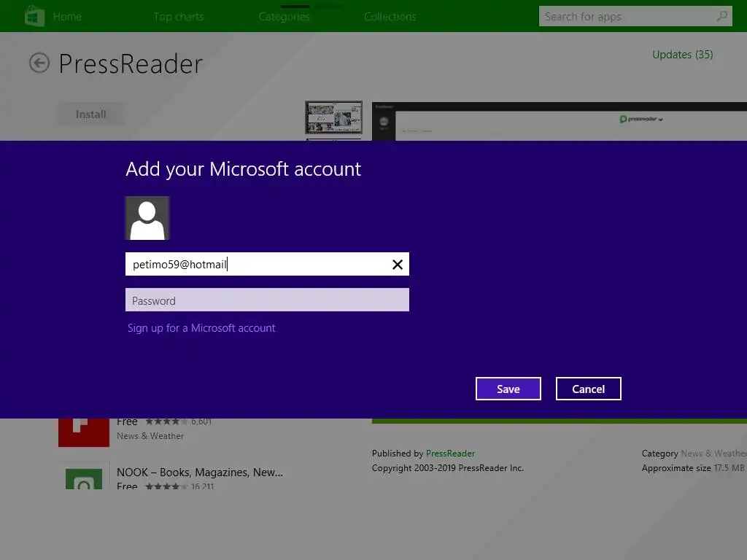Click the News & Weather label under Flipboard
The width and height of the screenshot is (747, 560).
[x=150, y=436]
